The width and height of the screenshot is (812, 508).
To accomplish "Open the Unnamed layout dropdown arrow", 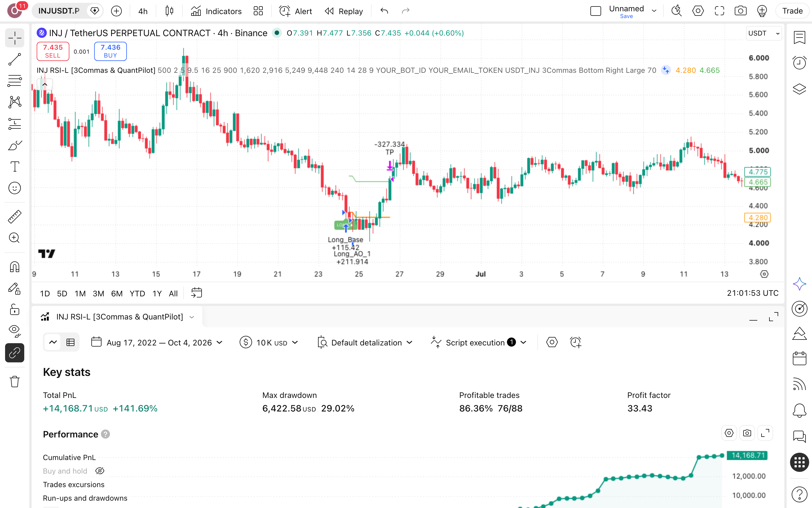I will point(654,11).
